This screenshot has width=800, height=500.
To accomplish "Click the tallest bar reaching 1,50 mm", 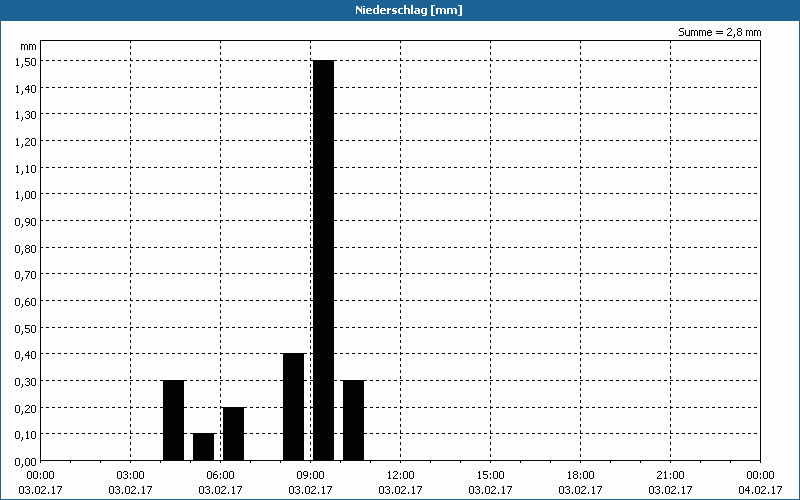I will tap(323, 260).
